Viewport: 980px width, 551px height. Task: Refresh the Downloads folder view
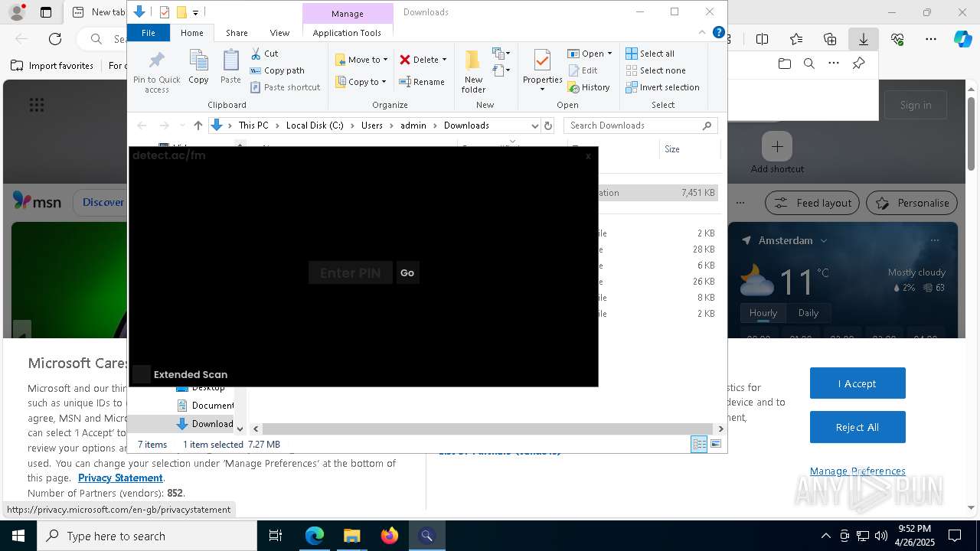(x=547, y=126)
